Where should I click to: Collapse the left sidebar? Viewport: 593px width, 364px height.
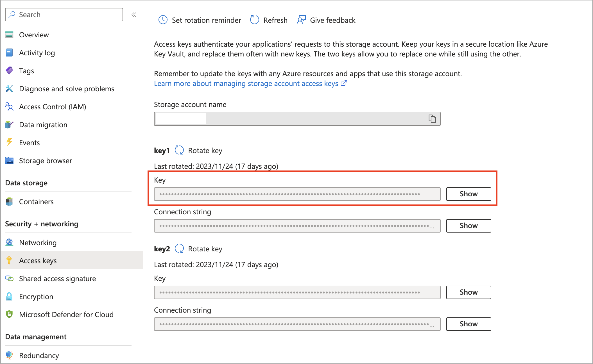pyautogui.click(x=134, y=15)
